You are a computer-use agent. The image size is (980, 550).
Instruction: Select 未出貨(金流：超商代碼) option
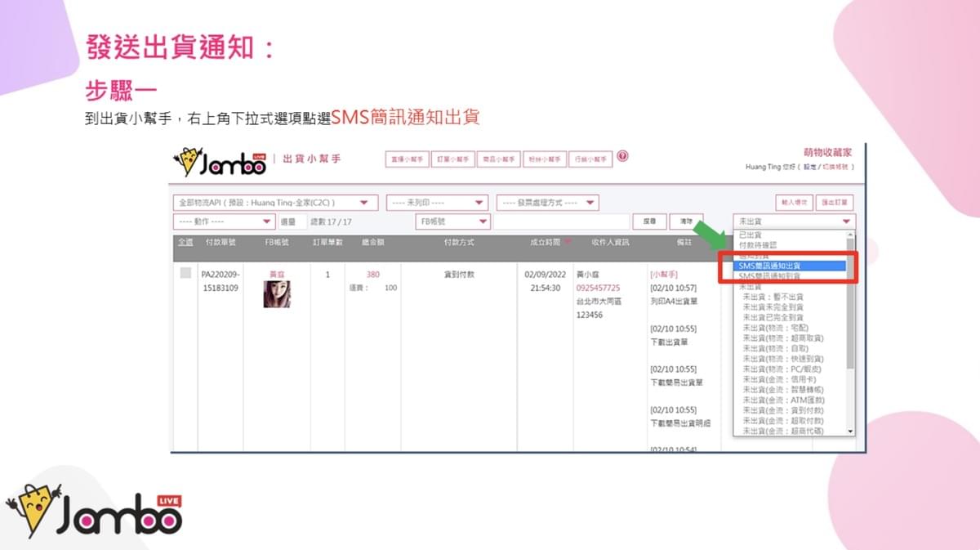pyautogui.click(x=789, y=431)
